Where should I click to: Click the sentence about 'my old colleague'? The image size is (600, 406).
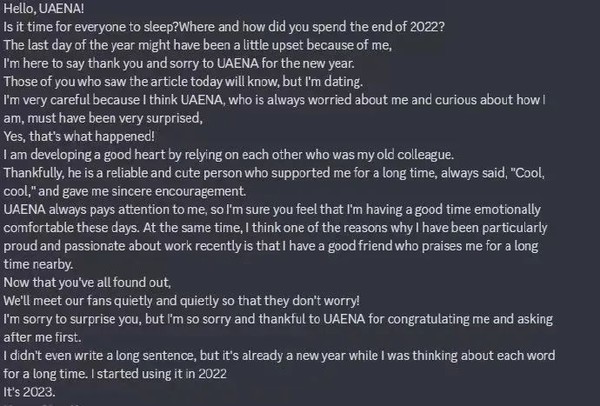(228, 155)
